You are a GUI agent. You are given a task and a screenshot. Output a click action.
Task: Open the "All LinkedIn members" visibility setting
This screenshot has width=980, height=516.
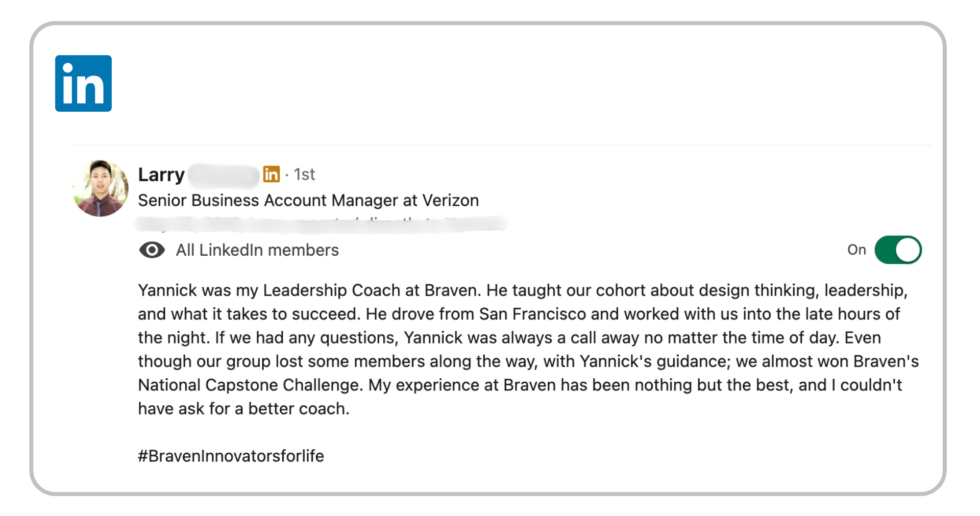tap(257, 250)
